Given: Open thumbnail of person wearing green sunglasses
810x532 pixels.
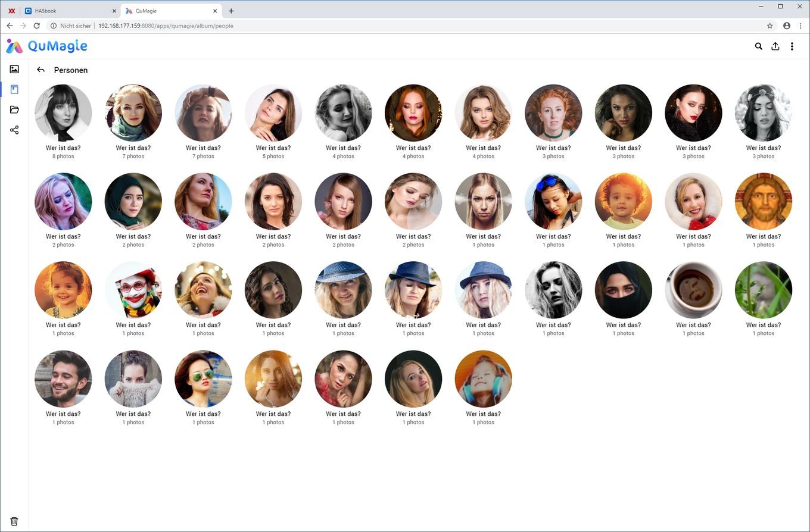Looking at the screenshot, I should [203, 378].
